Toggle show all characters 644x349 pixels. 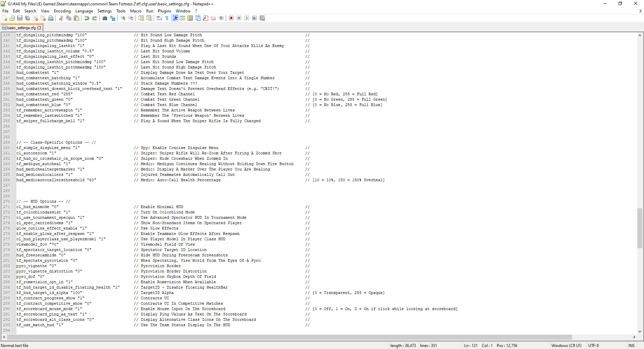coord(167,18)
